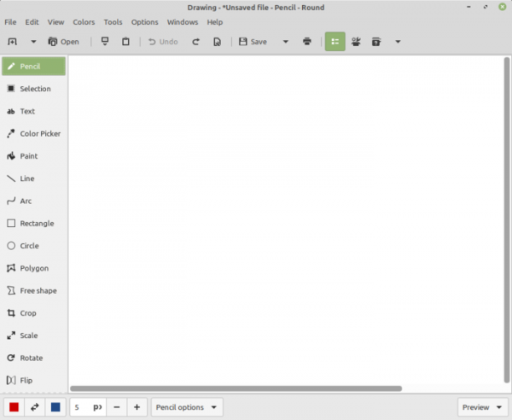Toggle the highlighted green toolbar button
Viewport: 512px width, 420px height.
(335, 42)
